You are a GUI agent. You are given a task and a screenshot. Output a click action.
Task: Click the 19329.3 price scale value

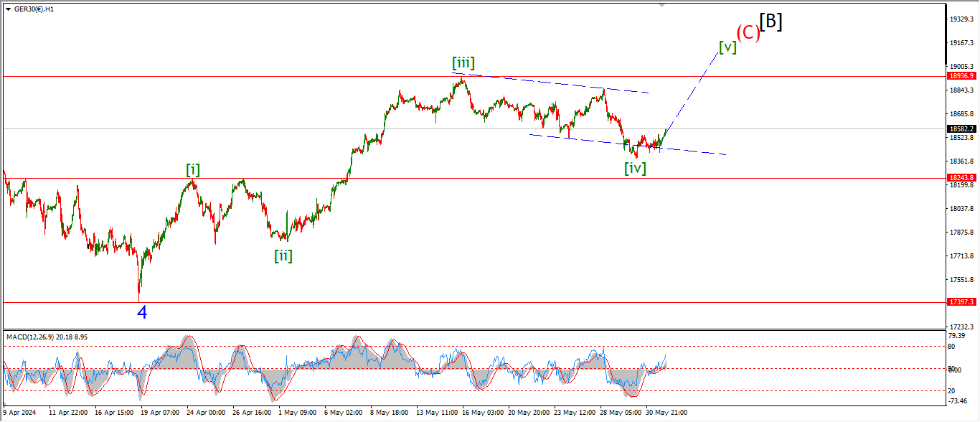961,19
